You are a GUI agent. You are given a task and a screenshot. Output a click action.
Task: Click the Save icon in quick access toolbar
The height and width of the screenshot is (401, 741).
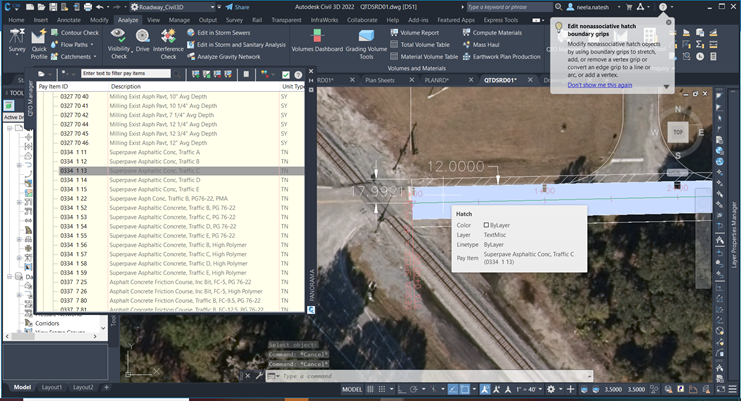pos(53,7)
